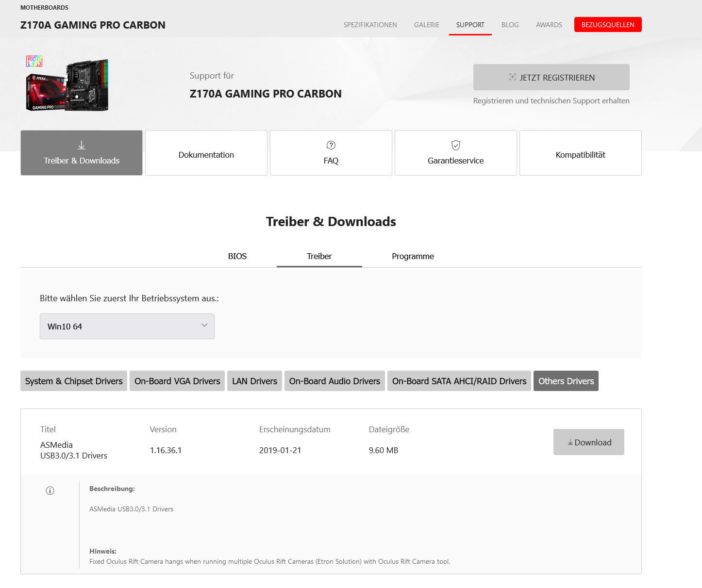The image size is (702, 588).
Task: Click the shield icon above Garantieservice
Action: tap(455, 144)
